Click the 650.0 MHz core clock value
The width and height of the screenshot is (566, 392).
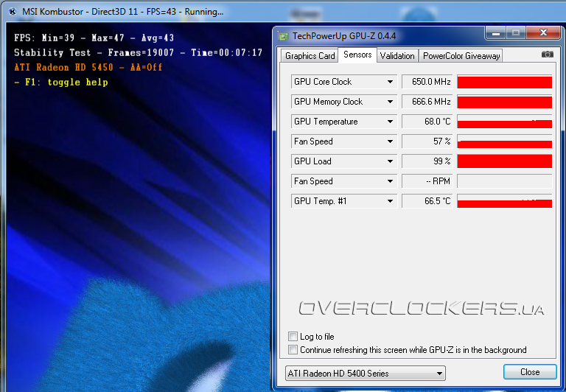(427, 82)
